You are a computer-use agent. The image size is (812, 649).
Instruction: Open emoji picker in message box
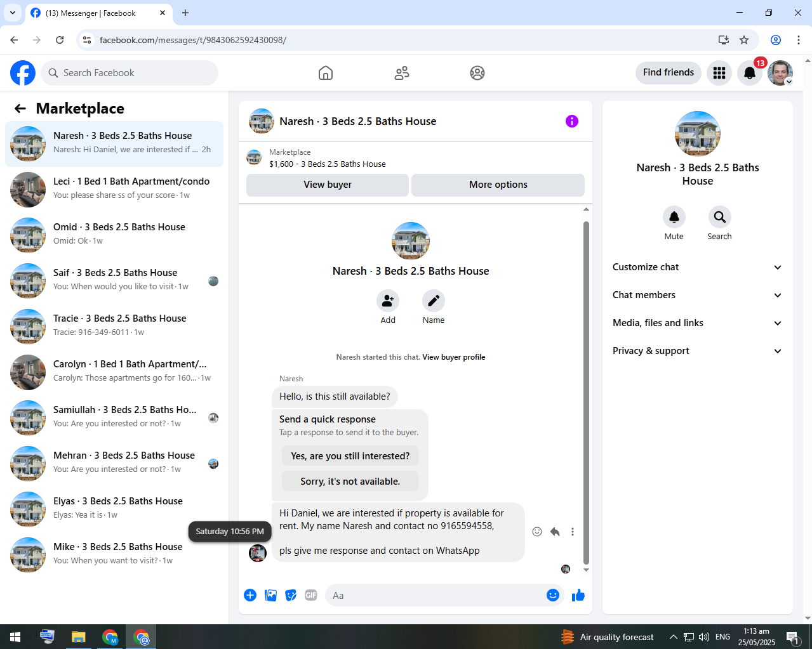coord(553,595)
